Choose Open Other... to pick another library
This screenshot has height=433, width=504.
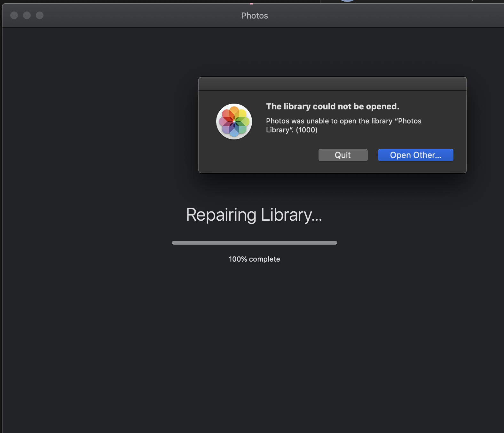pos(415,155)
